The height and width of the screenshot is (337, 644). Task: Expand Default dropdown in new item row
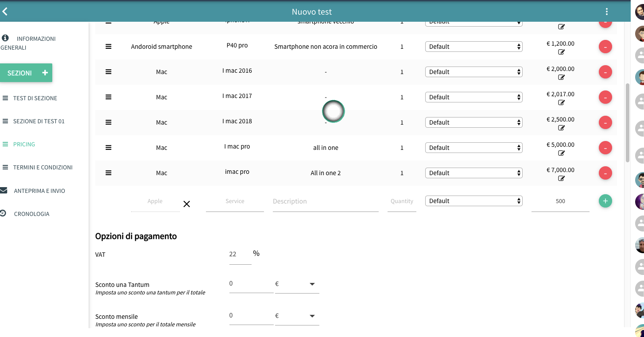pyautogui.click(x=473, y=201)
